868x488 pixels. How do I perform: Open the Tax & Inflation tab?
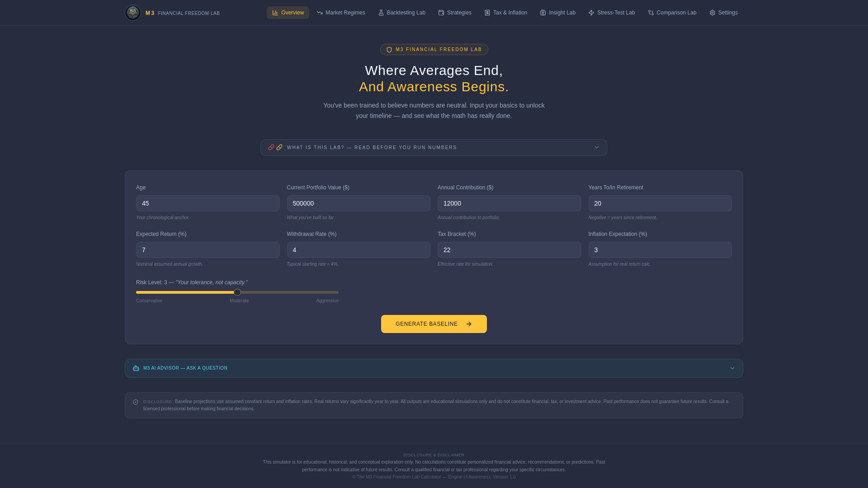tap(506, 13)
